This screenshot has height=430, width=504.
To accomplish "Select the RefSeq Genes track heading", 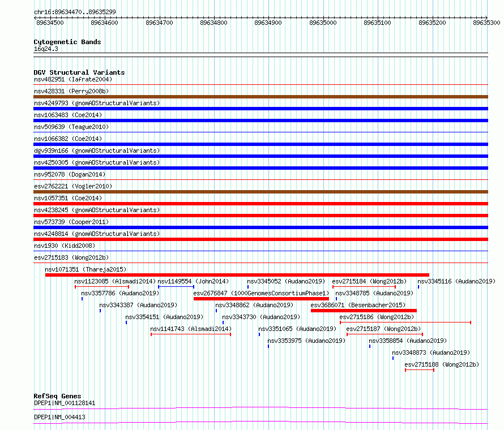I will 57,396.
